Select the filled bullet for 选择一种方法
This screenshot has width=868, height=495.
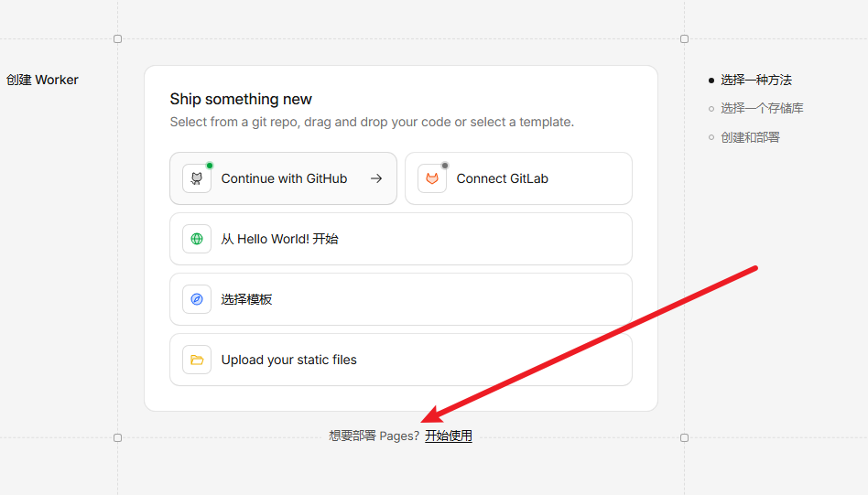pos(711,81)
